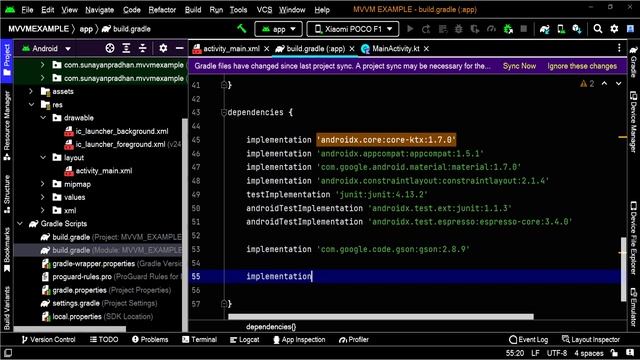Screen dimensions: 640x360
Task: Open the Xiaomi POCO F1 device dropdown
Action: click(353, 29)
